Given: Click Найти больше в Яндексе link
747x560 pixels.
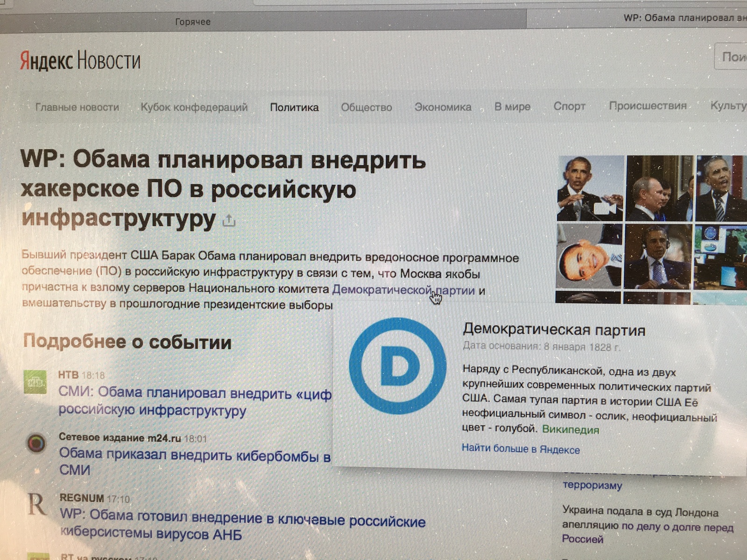Looking at the screenshot, I should (x=521, y=449).
